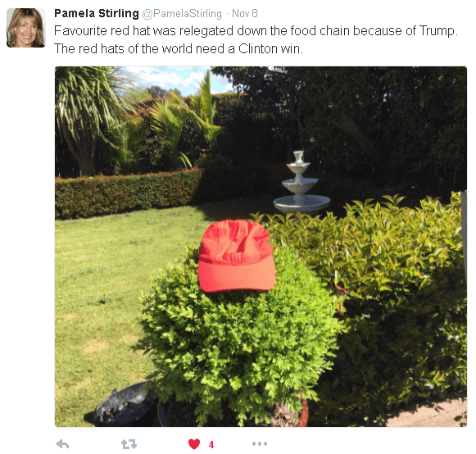Click the sentence about a Clinton win
The height and width of the screenshot is (454, 476).
point(179,48)
